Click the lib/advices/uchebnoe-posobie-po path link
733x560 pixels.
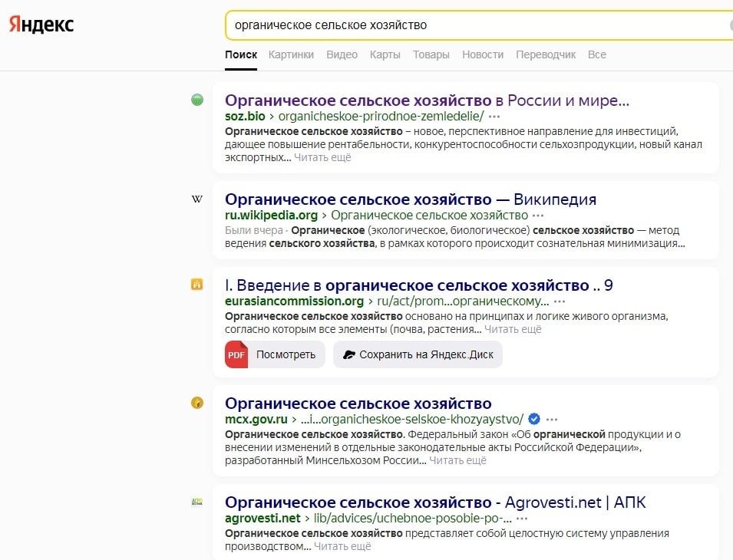tap(412, 519)
